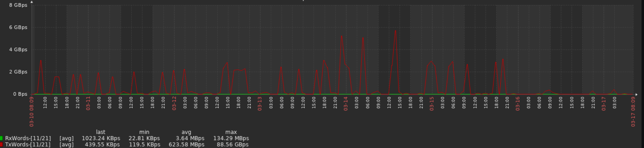
Task: Click the 03-15 date marker on time axis
Action: tap(431, 103)
